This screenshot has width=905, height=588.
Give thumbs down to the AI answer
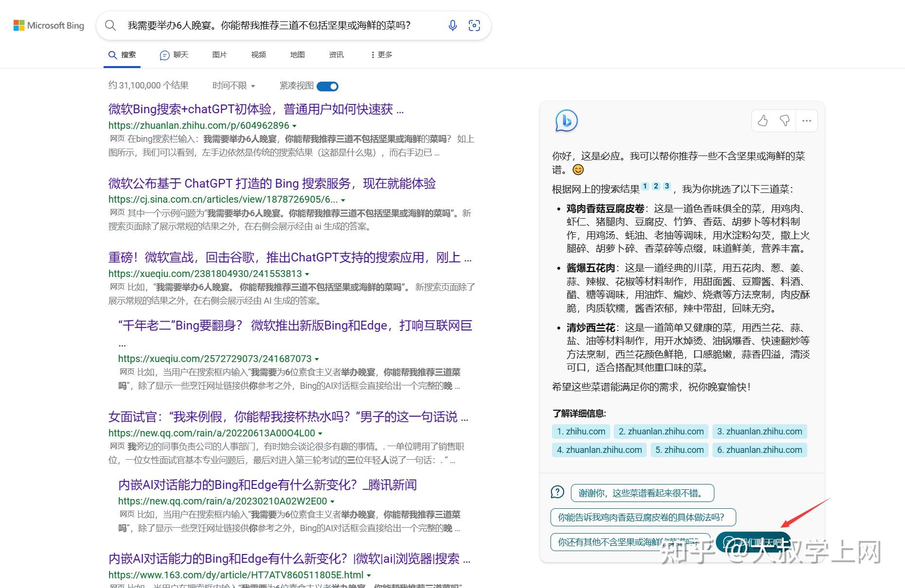click(x=784, y=121)
